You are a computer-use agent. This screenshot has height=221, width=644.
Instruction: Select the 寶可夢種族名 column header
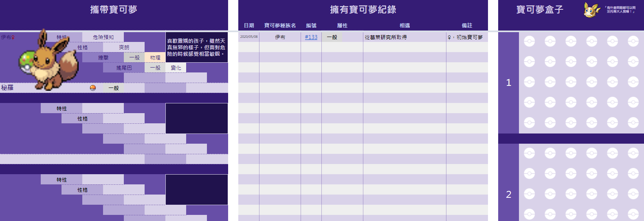point(280,25)
